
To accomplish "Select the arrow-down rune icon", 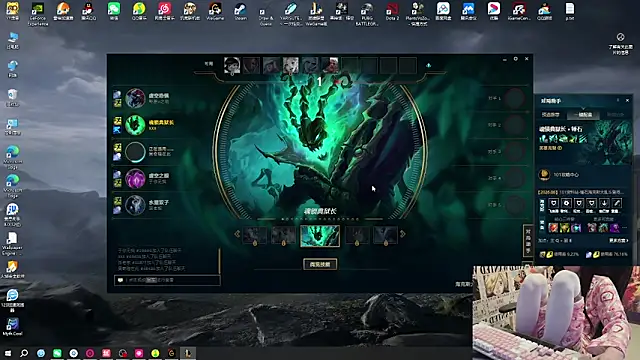I will 604,203.
